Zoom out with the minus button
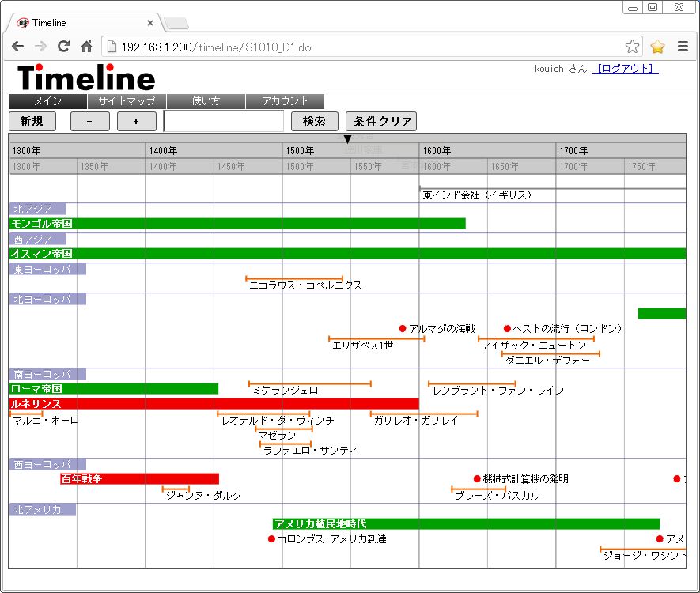This screenshot has width=700, height=593. (90, 121)
